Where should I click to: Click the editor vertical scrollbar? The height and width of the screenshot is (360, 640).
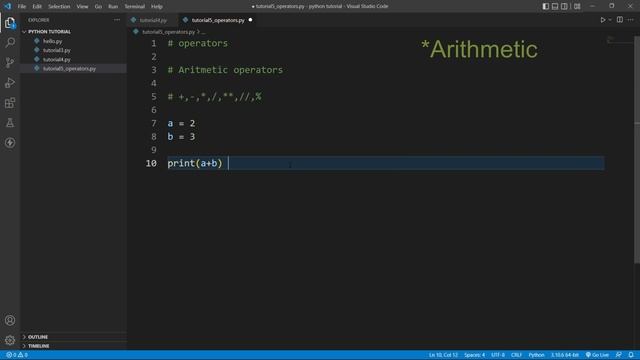[637, 149]
